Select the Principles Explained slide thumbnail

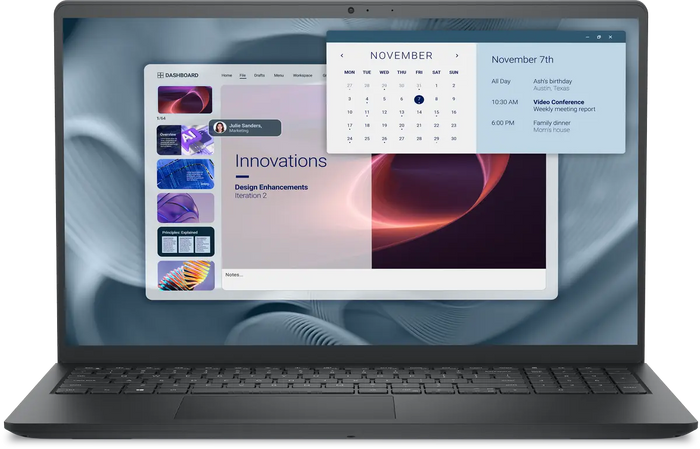pos(186,242)
